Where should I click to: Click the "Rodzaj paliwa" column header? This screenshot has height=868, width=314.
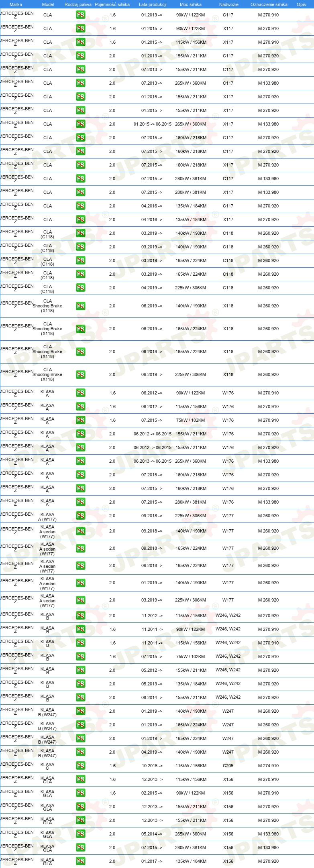(x=78, y=4)
